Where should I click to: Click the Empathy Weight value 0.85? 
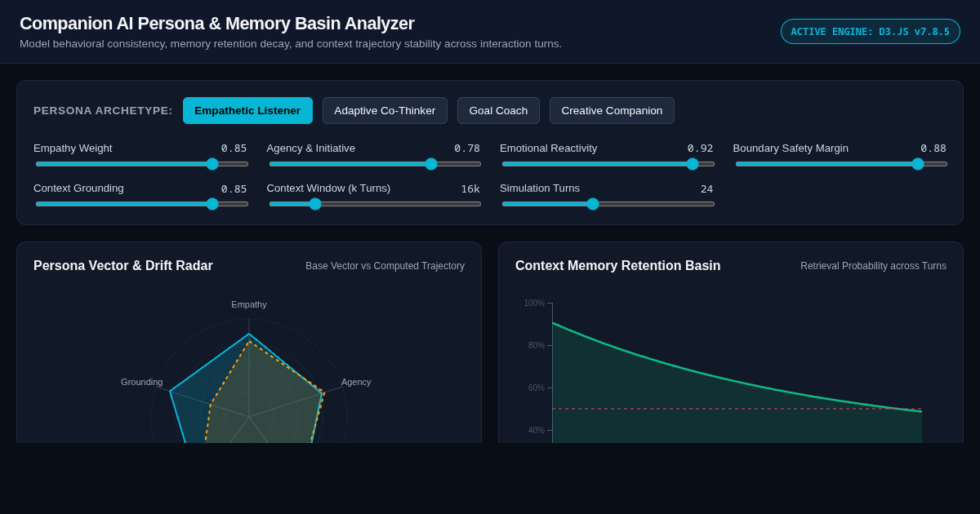tap(234, 148)
